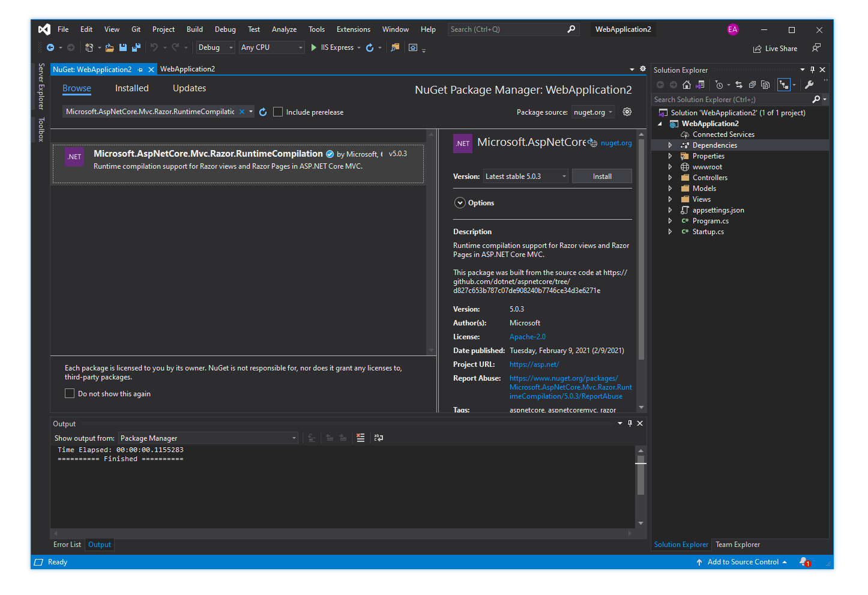The height and width of the screenshot is (595, 868).
Task: Click the Undo icon in toolbar
Action: click(x=154, y=47)
